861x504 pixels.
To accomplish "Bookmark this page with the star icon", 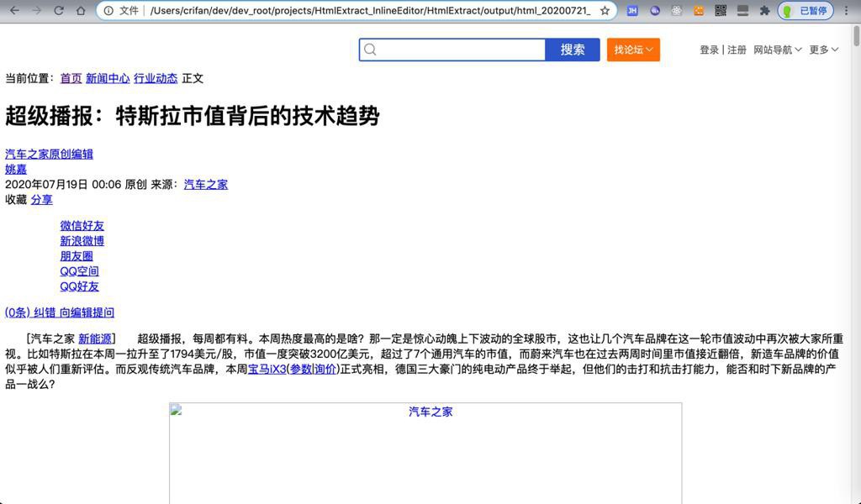I will click(x=605, y=10).
